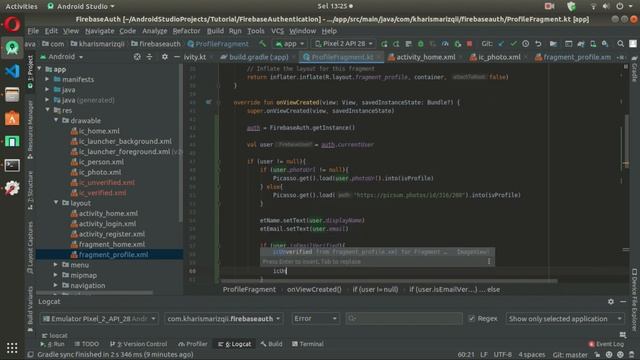Click the Git Revert/Rollback icon
Viewport: 640px width, 360px height.
[x=538, y=44]
